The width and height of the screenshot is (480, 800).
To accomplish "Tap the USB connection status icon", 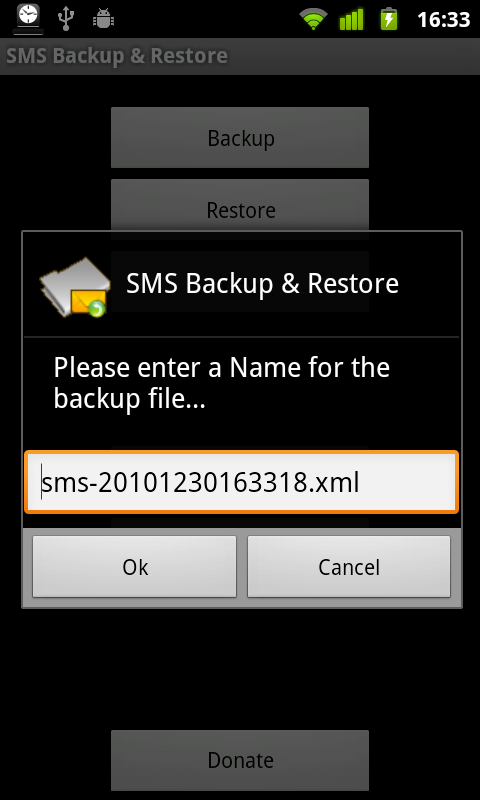I will [66, 18].
